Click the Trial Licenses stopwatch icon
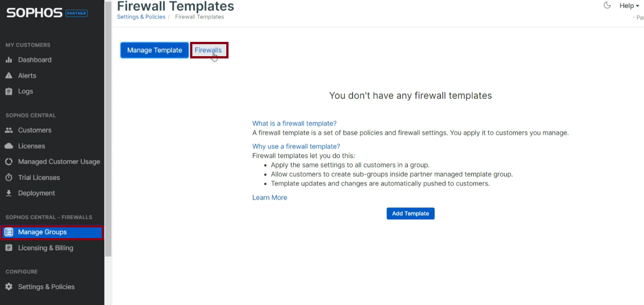The width and height of the screenshot is (644, 305). click(8, 177)
